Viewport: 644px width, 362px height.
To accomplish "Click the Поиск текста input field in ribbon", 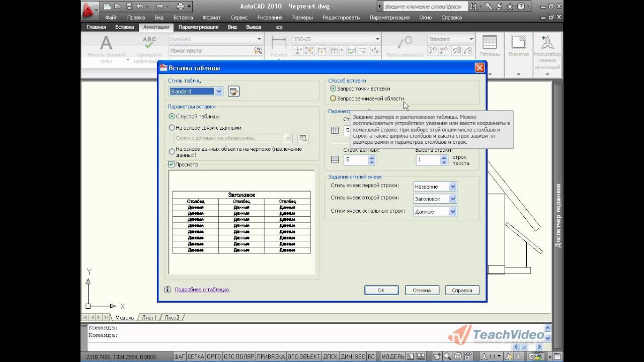I will (211, 50).
